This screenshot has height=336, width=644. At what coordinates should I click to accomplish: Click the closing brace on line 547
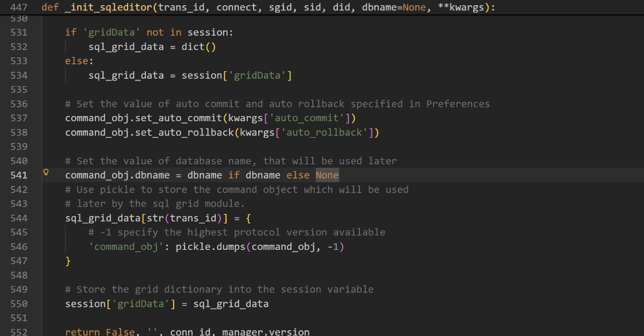(x=68, y=261)
